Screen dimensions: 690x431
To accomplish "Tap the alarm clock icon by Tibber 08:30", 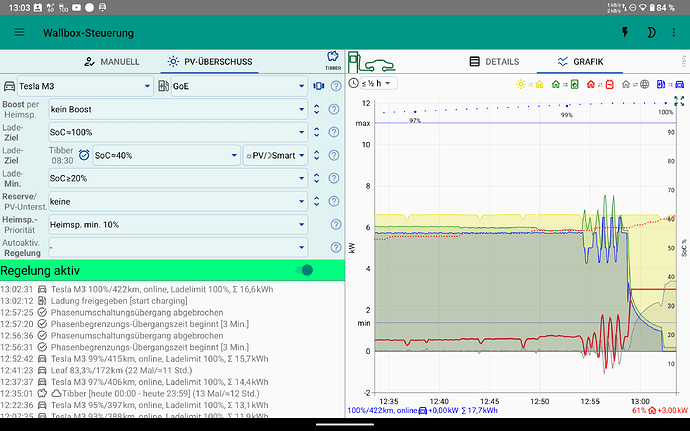I will (x=84, y=155).
